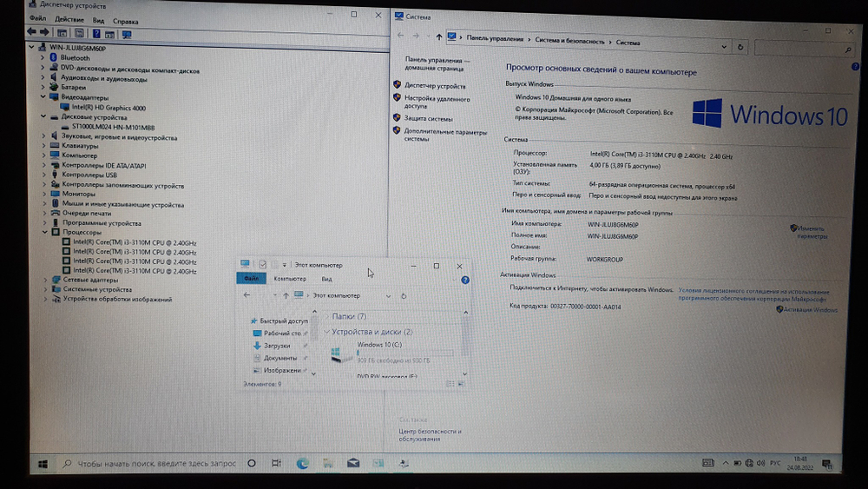Open the Explorer address bar history dropdown

click(x=388, y=296)
